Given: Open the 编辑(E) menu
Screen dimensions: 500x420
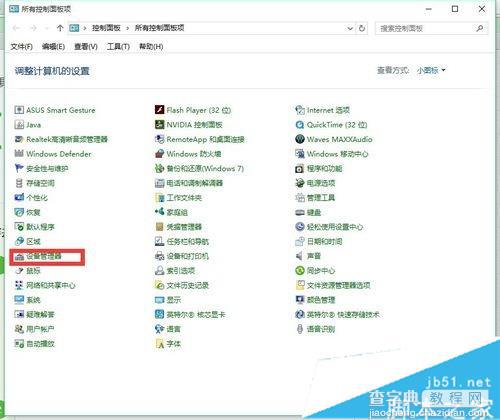Looking at the screenshot, I should click(53, 47).
